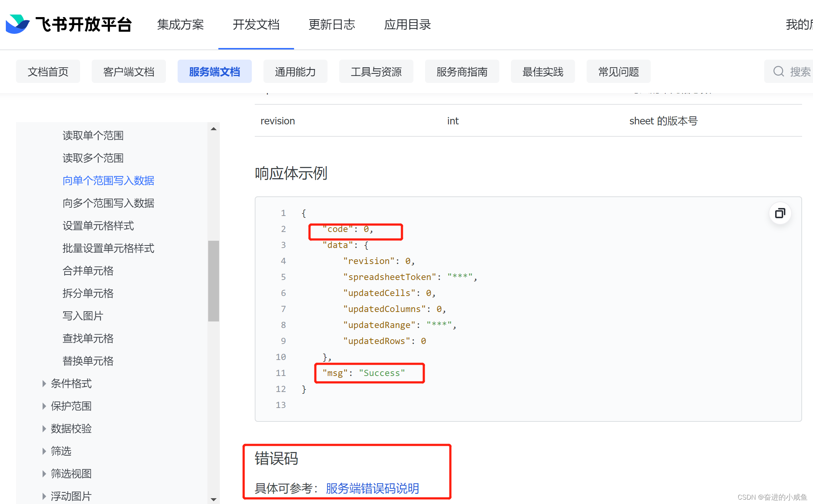Click the 错误码 heading
Viewport: 813px width, 504px height.
pos(277,459)
